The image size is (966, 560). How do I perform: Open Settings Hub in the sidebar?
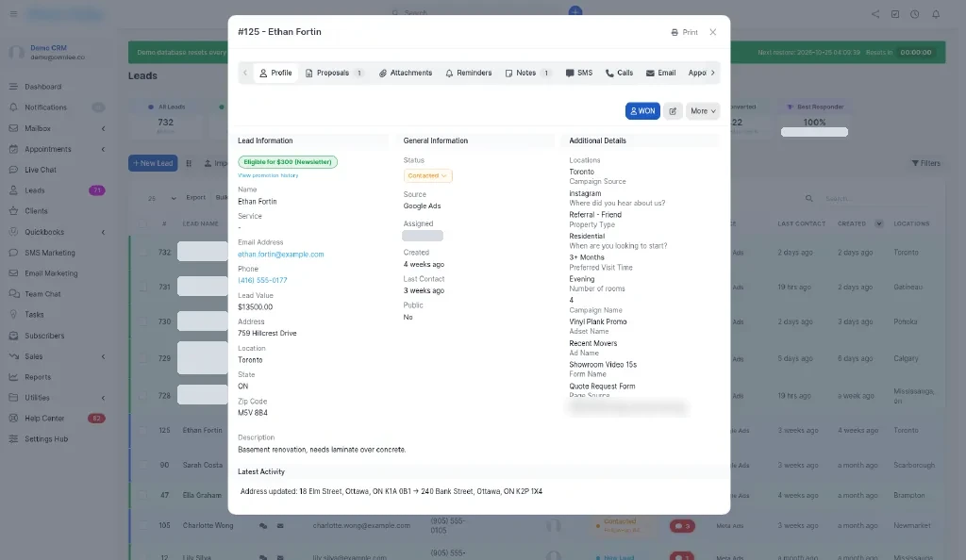46,439
